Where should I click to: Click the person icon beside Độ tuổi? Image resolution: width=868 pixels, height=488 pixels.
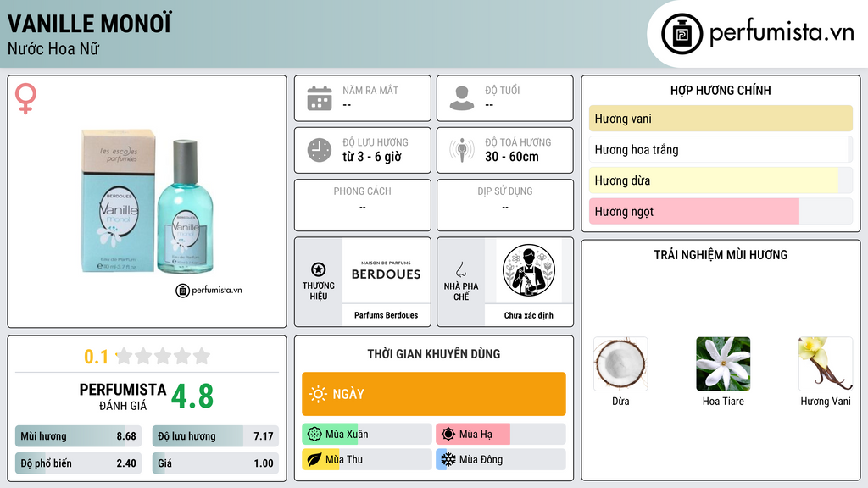pyautogui.click(x=462, y=98)
